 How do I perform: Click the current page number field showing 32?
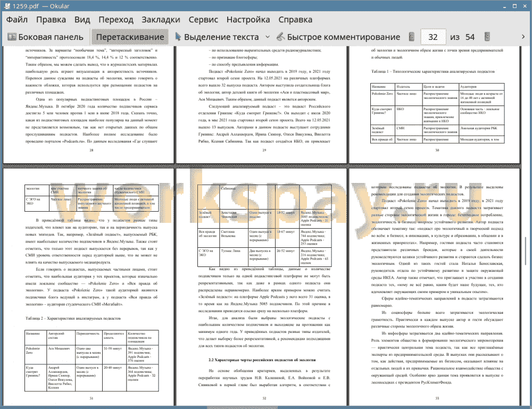(433, 37)
